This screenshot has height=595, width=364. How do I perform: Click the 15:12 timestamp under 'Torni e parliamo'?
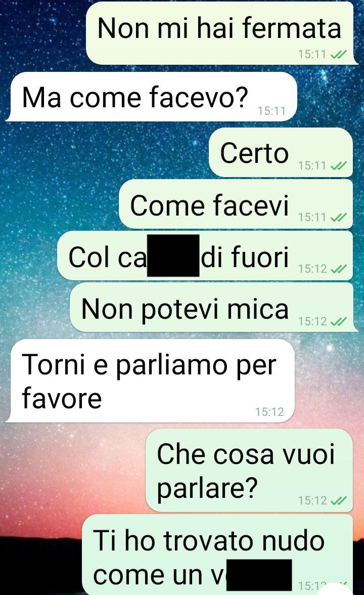[269, 412]
